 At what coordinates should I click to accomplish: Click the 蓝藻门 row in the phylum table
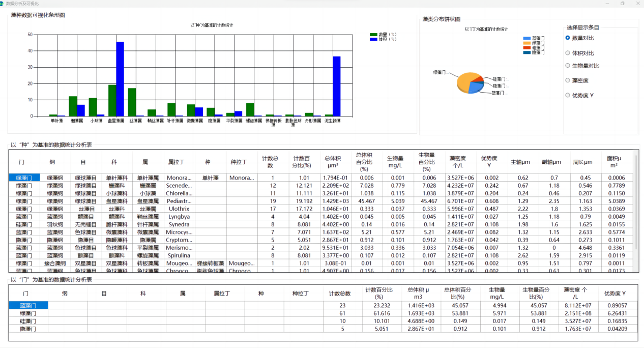pyautogui.click(x=28, y=305)
